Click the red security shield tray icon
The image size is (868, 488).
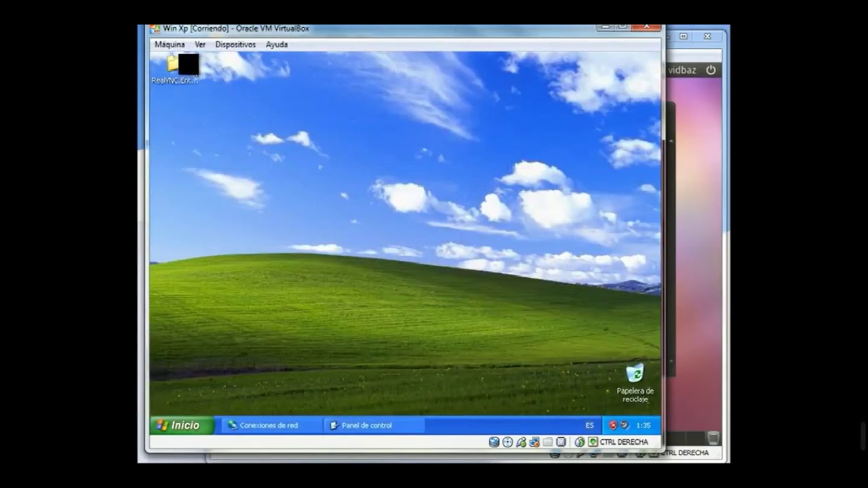pyautogui.click(x=613, y=425)
